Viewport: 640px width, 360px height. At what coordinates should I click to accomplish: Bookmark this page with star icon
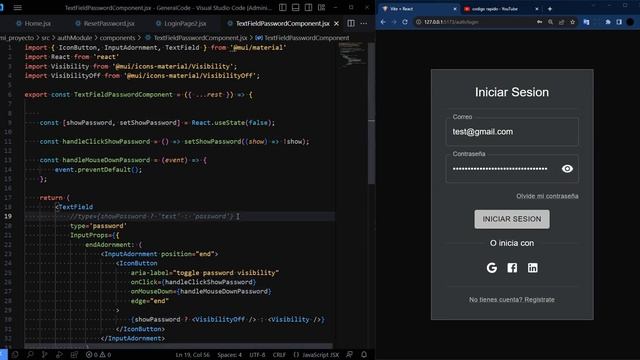(x=573, y=22)
